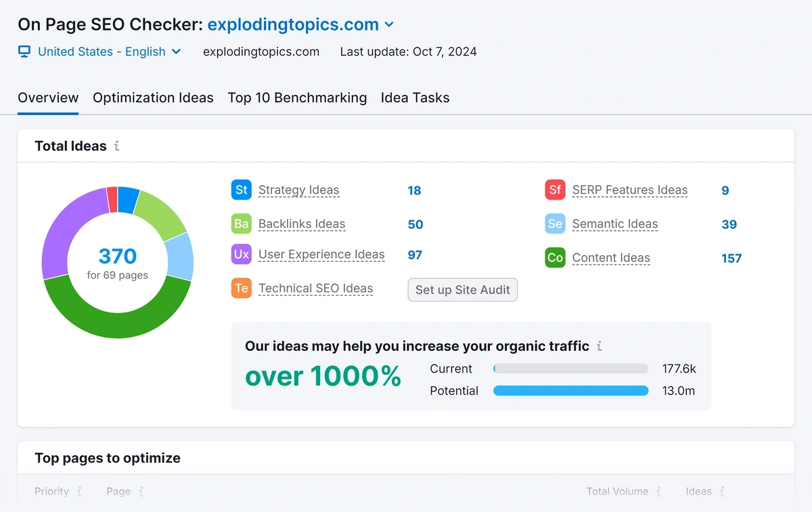Screen dimensions: 812x512
Task: Open the Content Ideas link
Action: click(x=611, y=258)
